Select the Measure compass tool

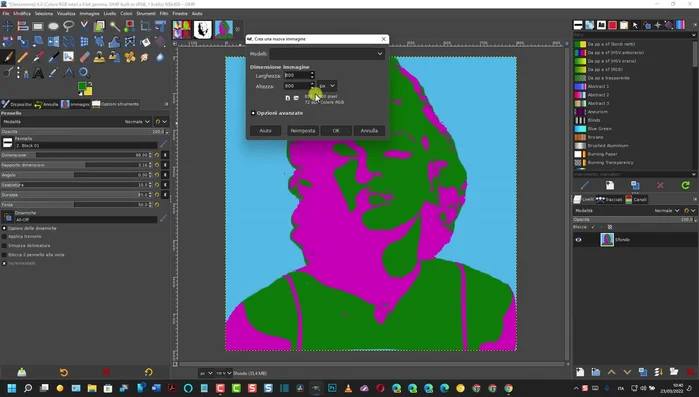pos(69,73)
